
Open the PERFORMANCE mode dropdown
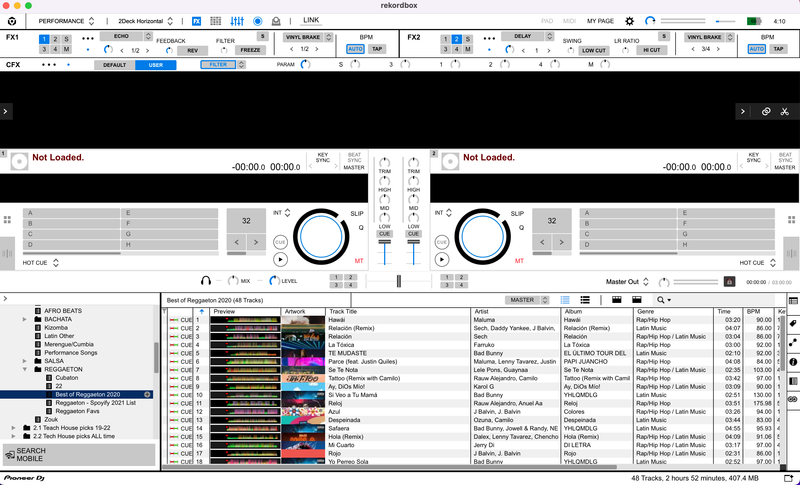pos(67,20)
